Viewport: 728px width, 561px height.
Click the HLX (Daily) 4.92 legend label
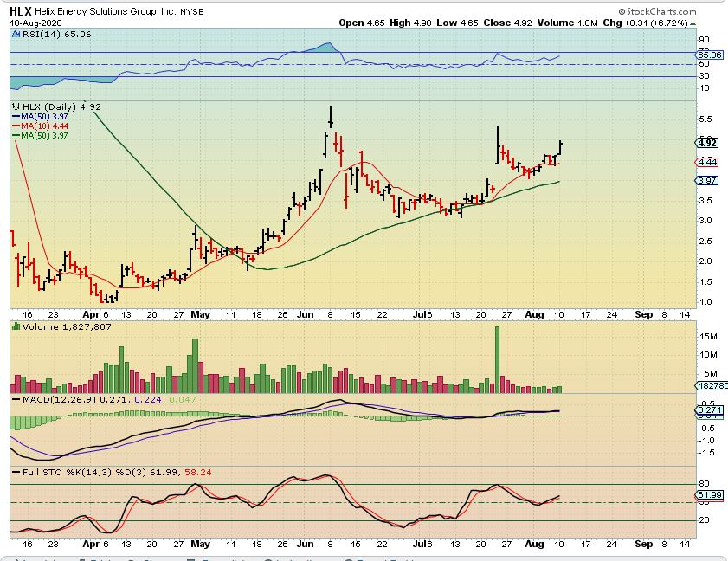61,106
